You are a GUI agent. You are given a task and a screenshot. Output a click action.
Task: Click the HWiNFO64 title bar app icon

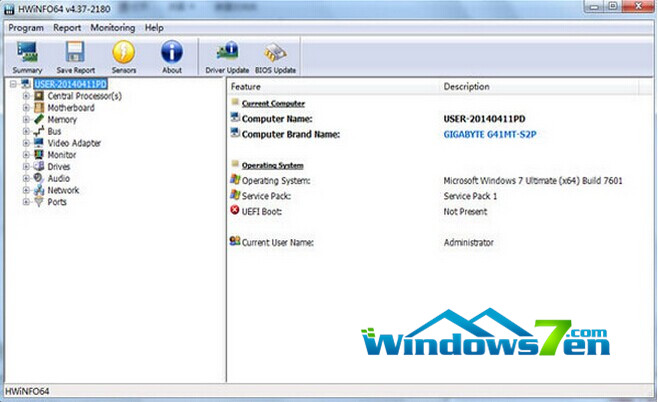coord(9,10)
